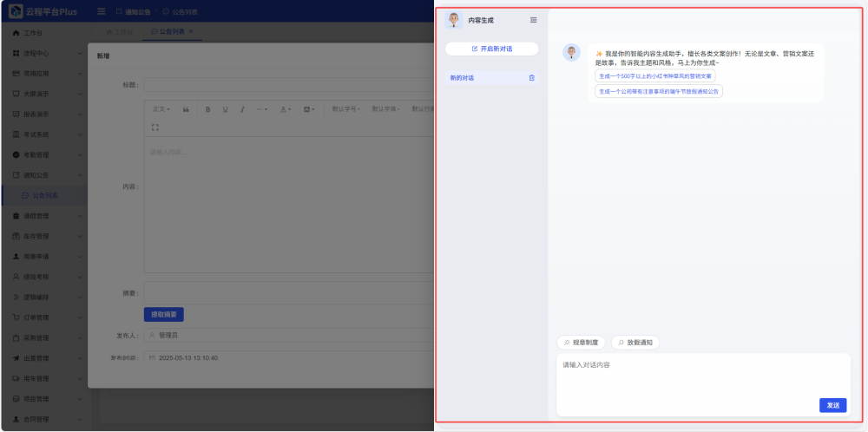Screen dimensions: 868x432
Task: Click the 摘要 text field
Action: 289,293
